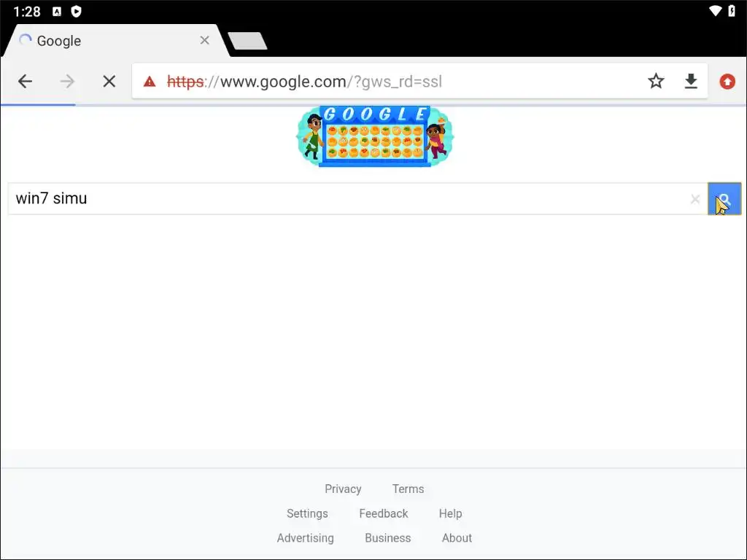Open the Feedback link

click(x=384, y=514)
